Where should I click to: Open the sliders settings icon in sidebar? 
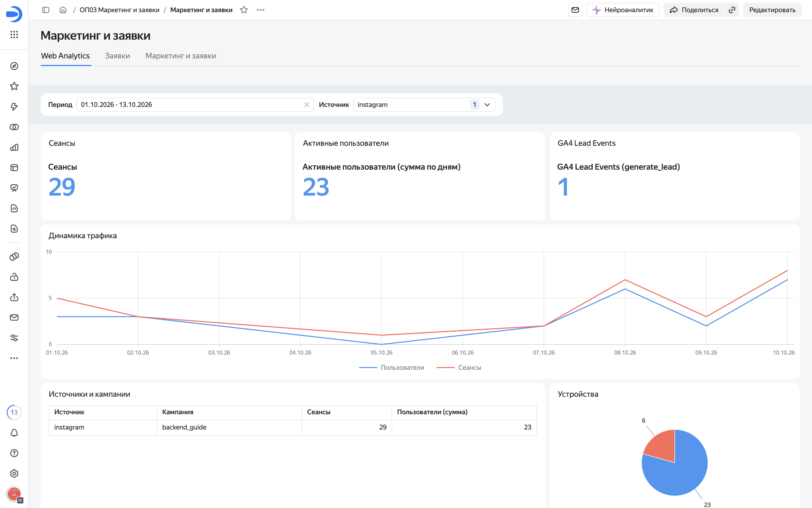pos(14,338)
